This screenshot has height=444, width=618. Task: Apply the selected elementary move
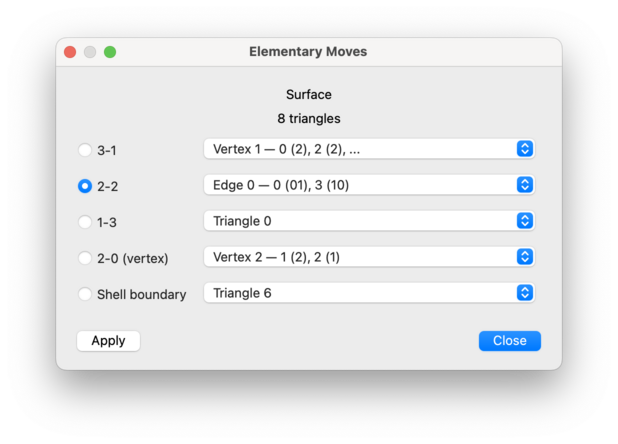tap(108, 341)
